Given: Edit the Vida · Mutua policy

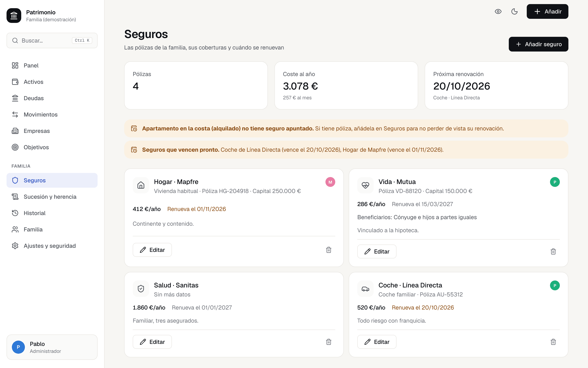Looking at the screenshot, I should pos(377,251).
